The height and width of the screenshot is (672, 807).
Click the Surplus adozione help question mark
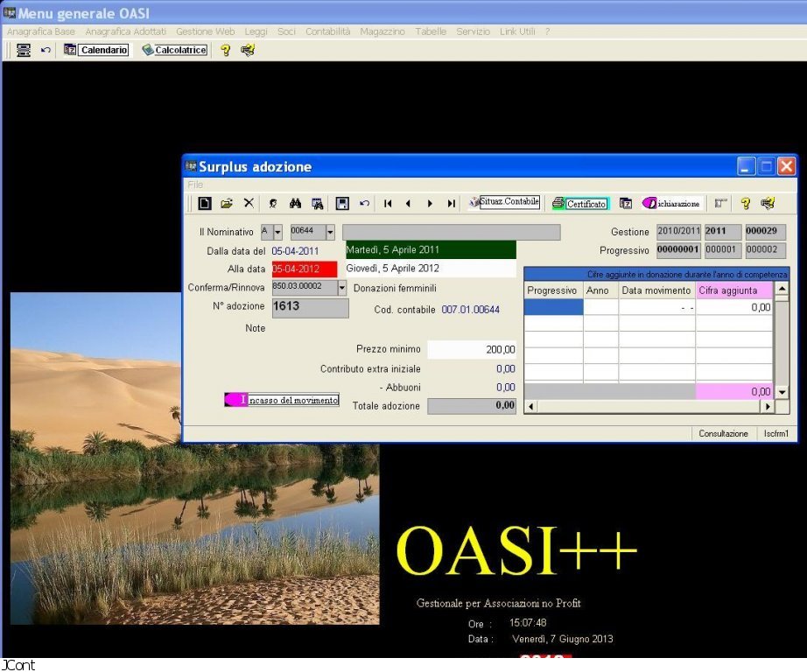pyautogui.click(x=745, y=203)
